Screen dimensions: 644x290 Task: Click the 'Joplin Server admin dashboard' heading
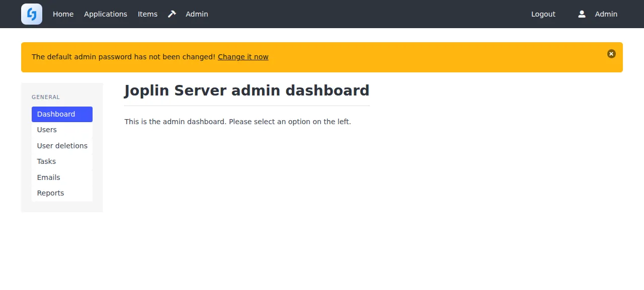pos(247,90)
